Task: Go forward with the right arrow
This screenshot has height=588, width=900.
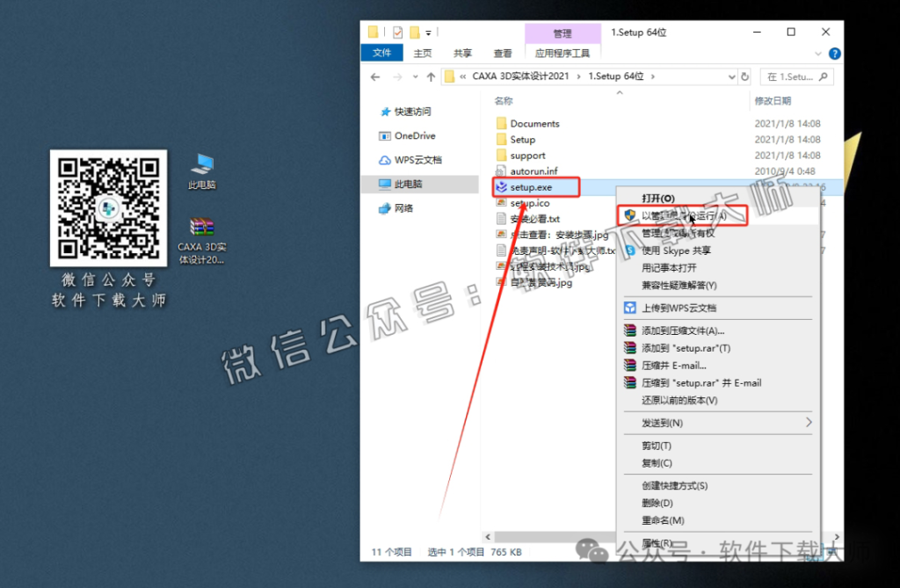Action: coord(397,77)
